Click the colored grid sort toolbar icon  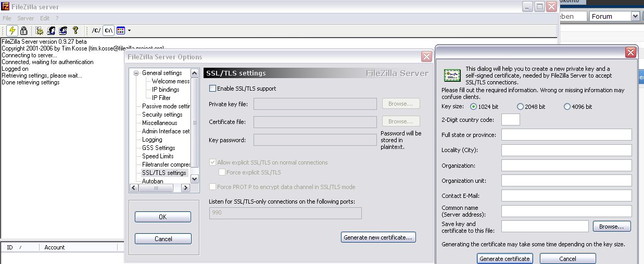pyautogui.click(x=120, y=30)
